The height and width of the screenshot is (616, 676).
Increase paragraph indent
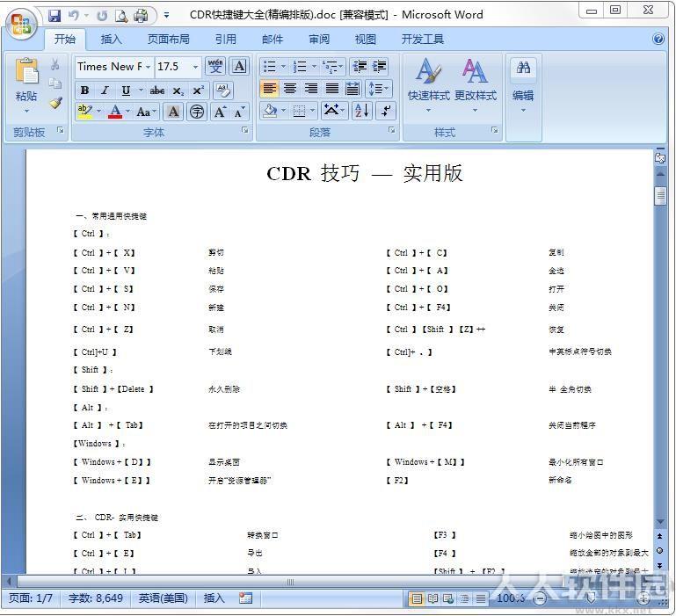tap(379, 67)
